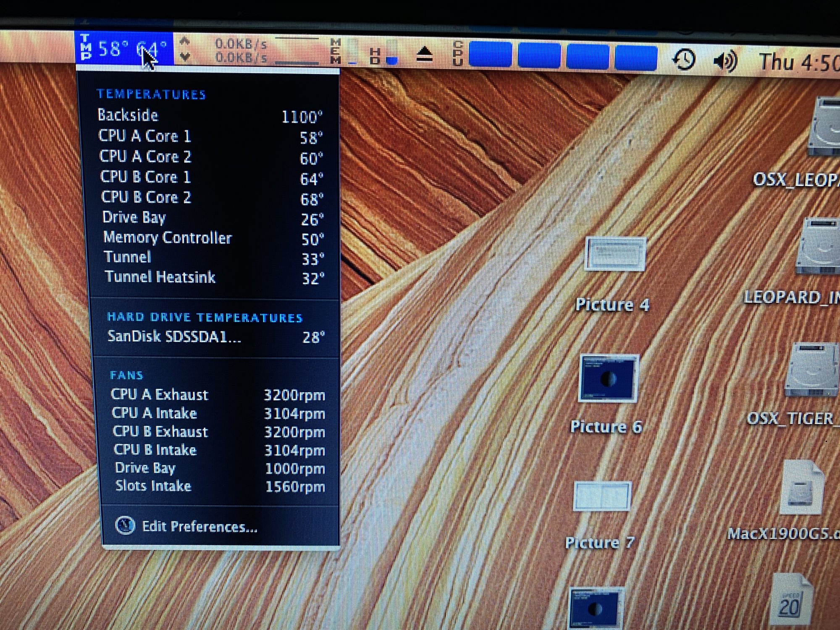Select the Picture 4 desktop file
The height and width of the screenshot is (630, 840).
[x=615, y=254]
